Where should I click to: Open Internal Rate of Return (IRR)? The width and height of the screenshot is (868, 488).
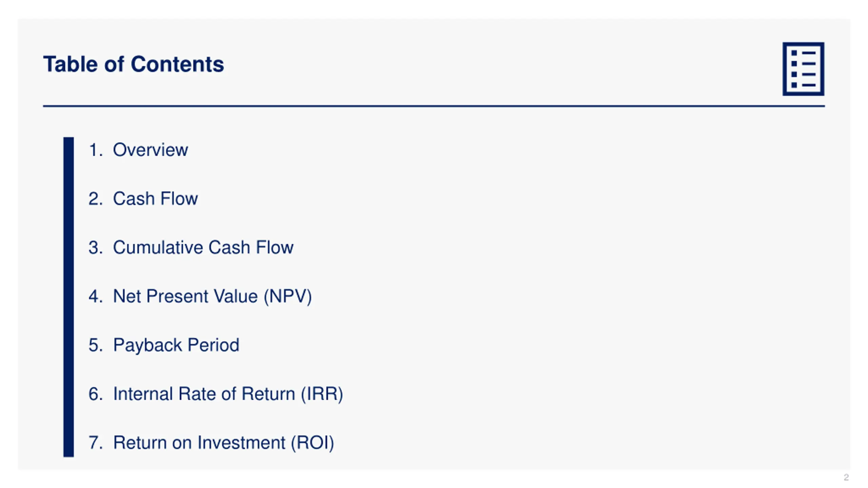coord(228,394)
